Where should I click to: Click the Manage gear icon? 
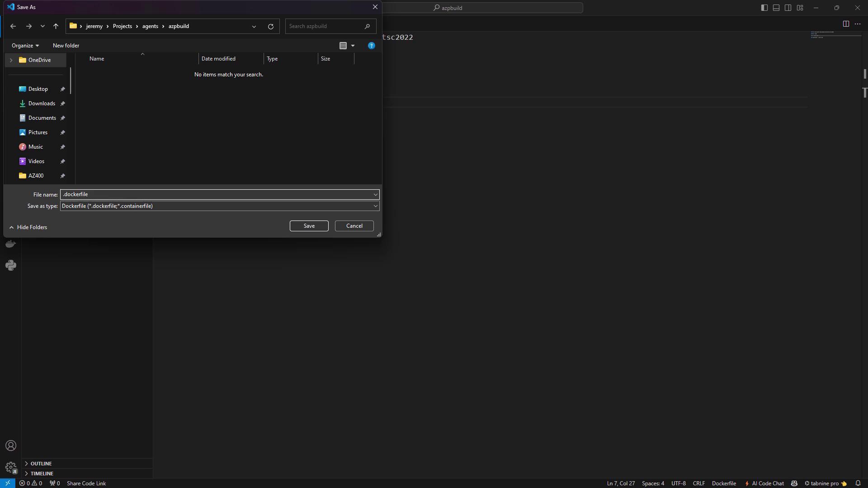pyautogui.click(x=11, y=467)
